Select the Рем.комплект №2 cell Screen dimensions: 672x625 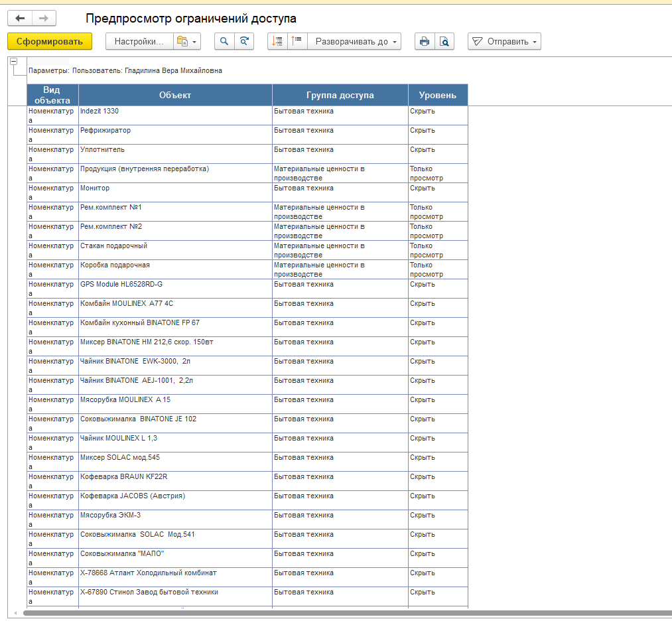[175, 232]
